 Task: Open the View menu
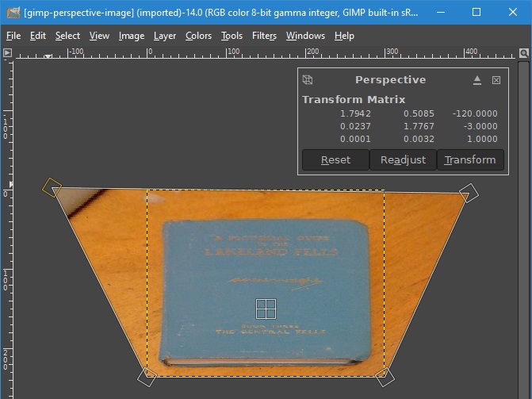click(x=99, y=36)
